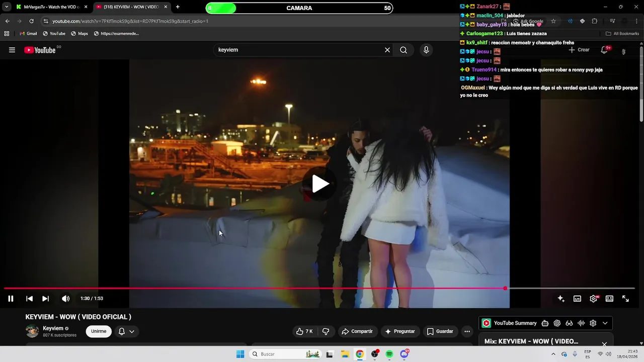644x362 pixels.
Task: Click the large play overlay on video
Action: tap(320, 184)
